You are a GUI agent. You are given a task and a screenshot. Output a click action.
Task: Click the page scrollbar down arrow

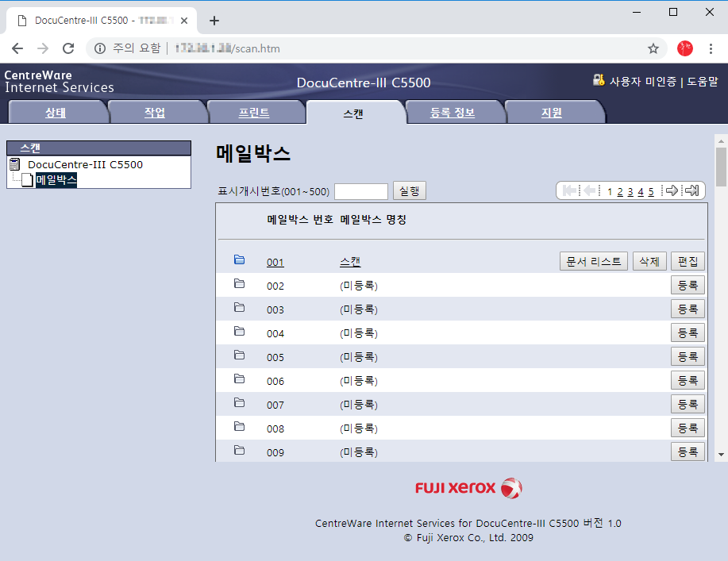tap(721, 455)
